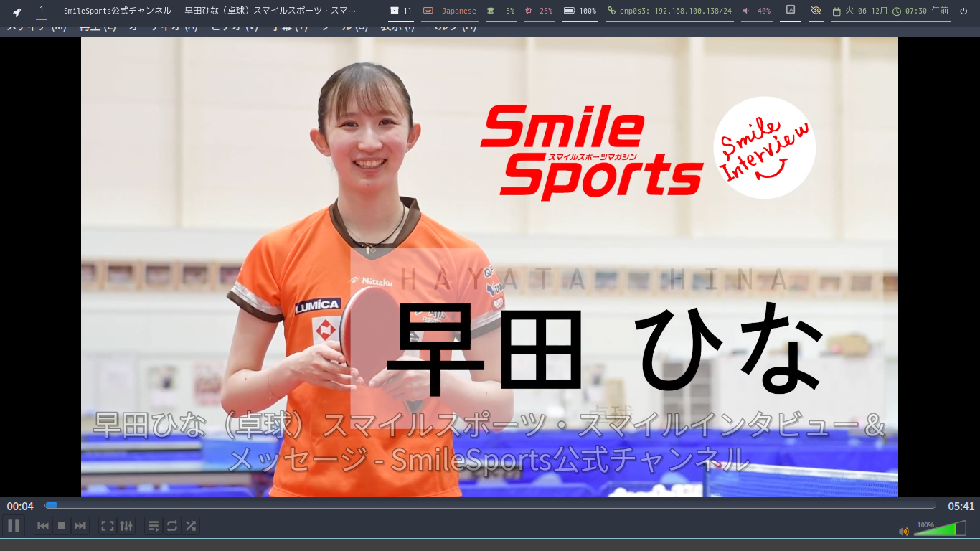Change the Japanese keyboard layout indicator
This screenshot has width=980, height=551.
pos(451,11)
